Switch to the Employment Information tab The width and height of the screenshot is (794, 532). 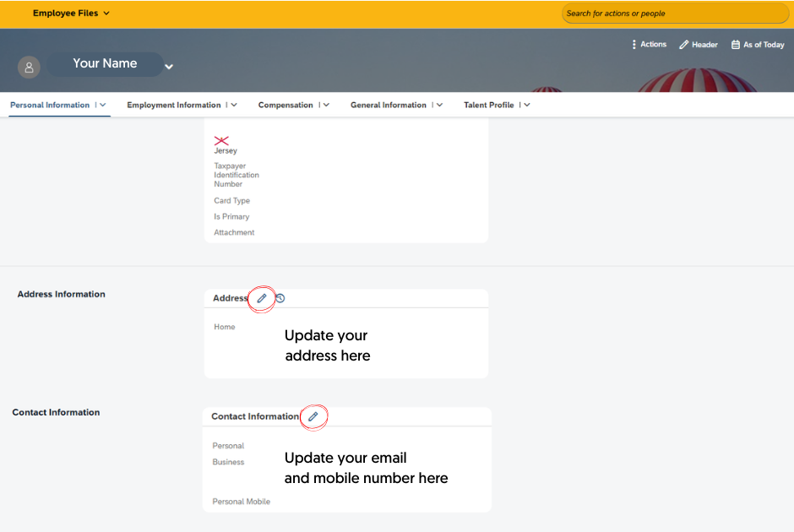pos(173,106)
